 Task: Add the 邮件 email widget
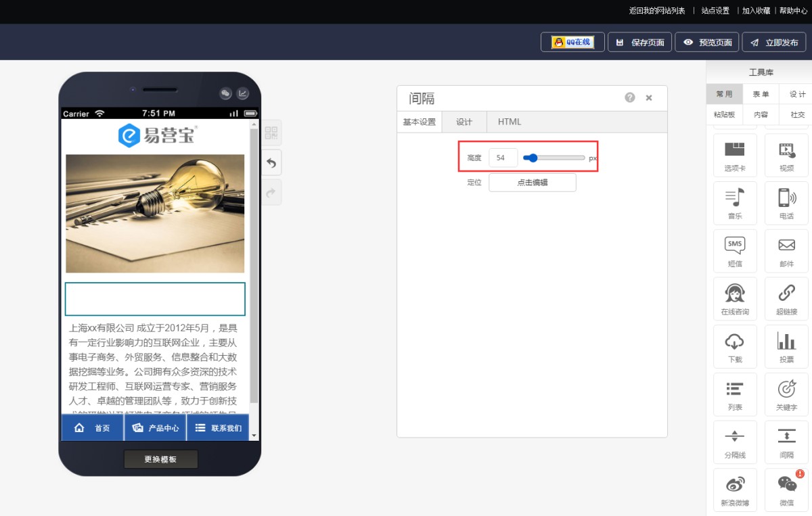(786, 251)
